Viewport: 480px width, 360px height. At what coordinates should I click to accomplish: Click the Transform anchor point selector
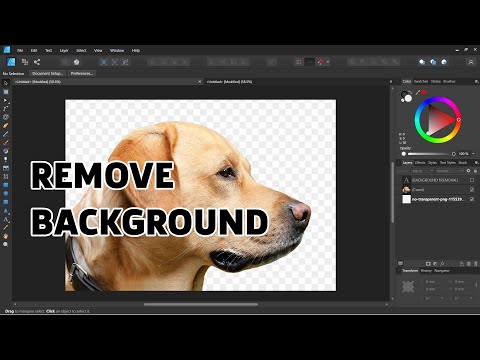click(408, 287)
